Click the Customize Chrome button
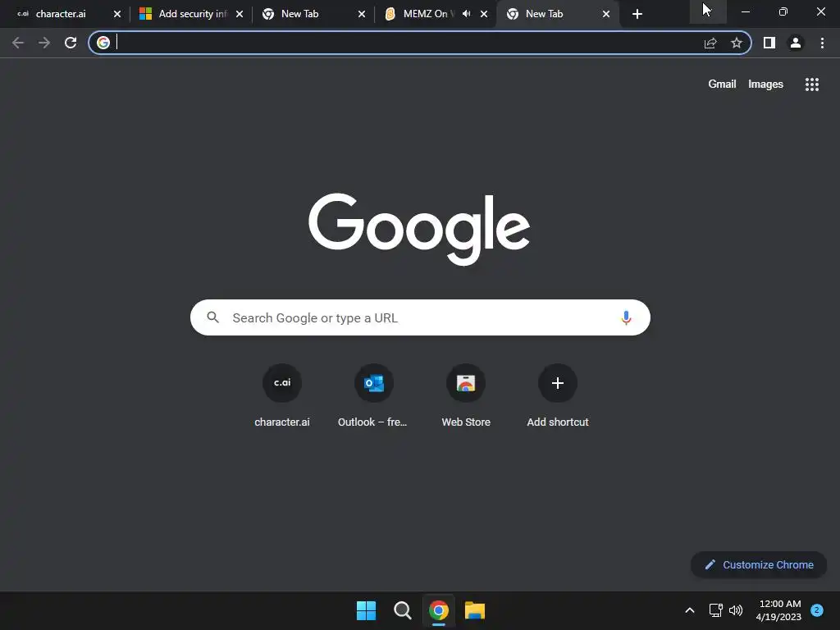 (759, 564)
